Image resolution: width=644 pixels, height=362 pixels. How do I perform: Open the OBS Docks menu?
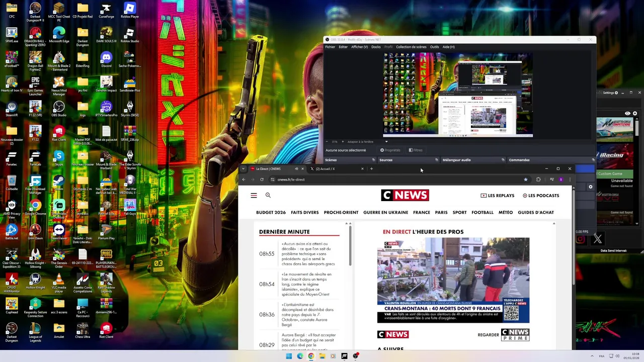point(376,47)
